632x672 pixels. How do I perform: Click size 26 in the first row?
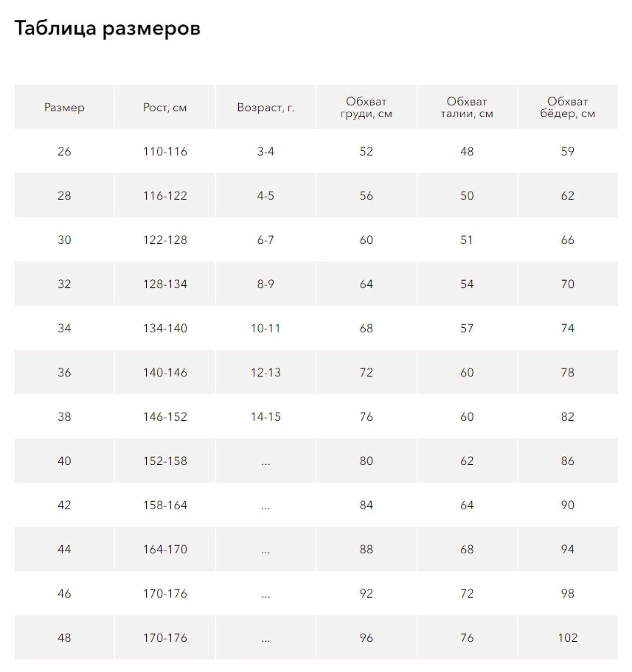(64, 151)
